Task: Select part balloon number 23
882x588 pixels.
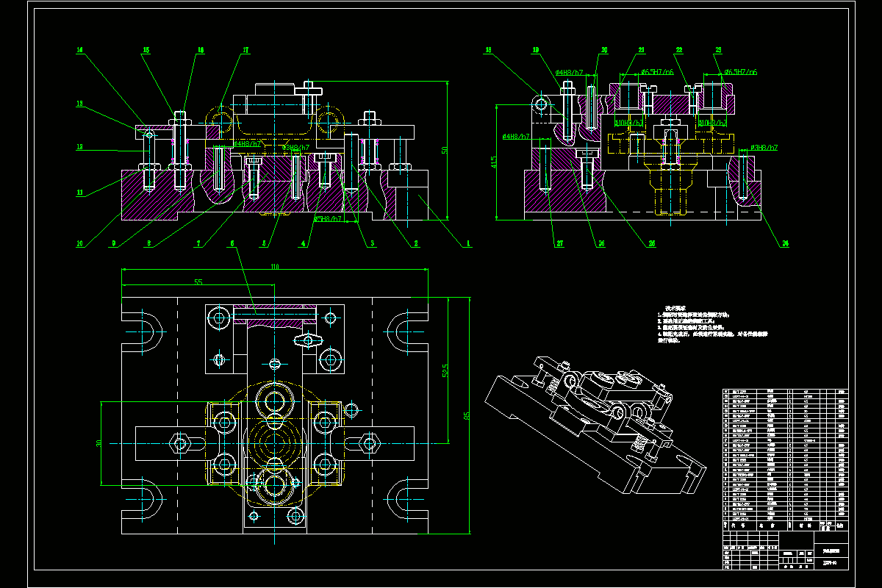Action: tap(717, 51)
